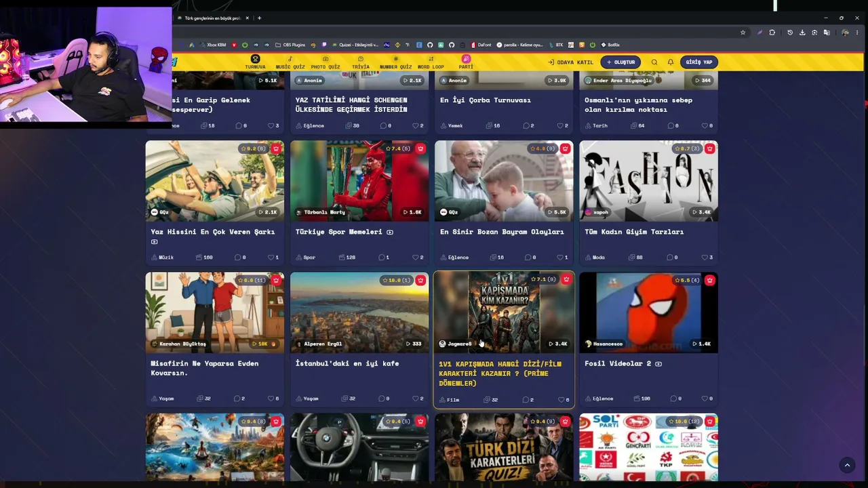Open the Parti section
Viewport: 868px width, 488px height.
click(466, 62)
